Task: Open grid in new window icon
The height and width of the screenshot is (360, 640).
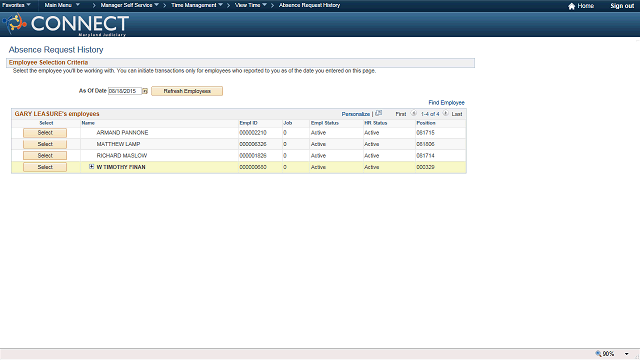Action: point(378,113)
